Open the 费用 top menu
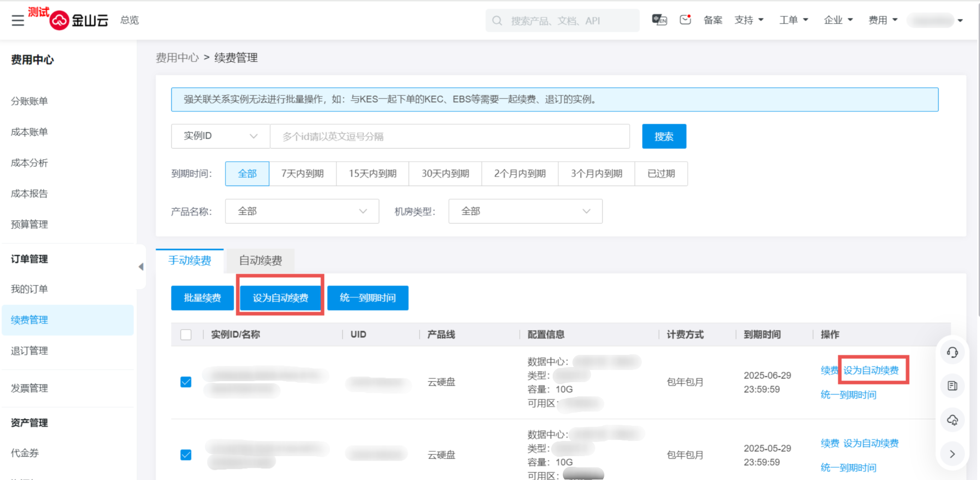 click(x=883, y=20)
